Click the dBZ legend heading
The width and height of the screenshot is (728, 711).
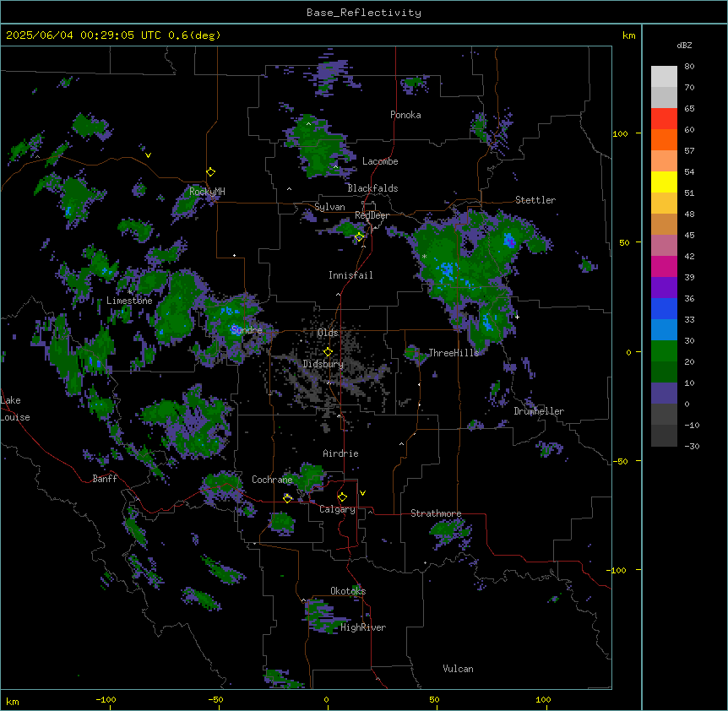pos(684,45)
